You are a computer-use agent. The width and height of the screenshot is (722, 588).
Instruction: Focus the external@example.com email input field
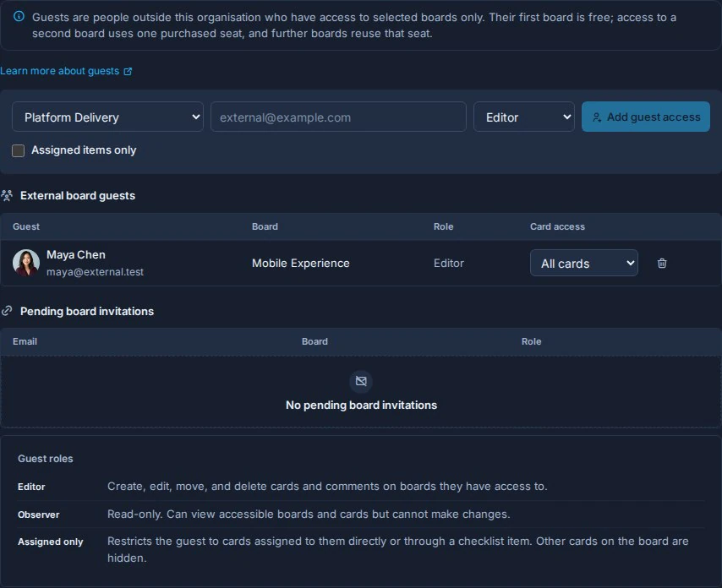click(x=338, y=117)
